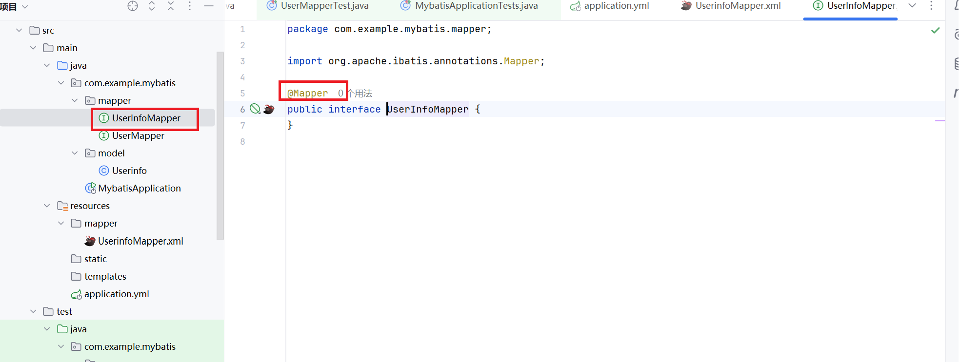Select the templates folder
Viewport: 980px width, 362px height.
click(x=105, y=276)
